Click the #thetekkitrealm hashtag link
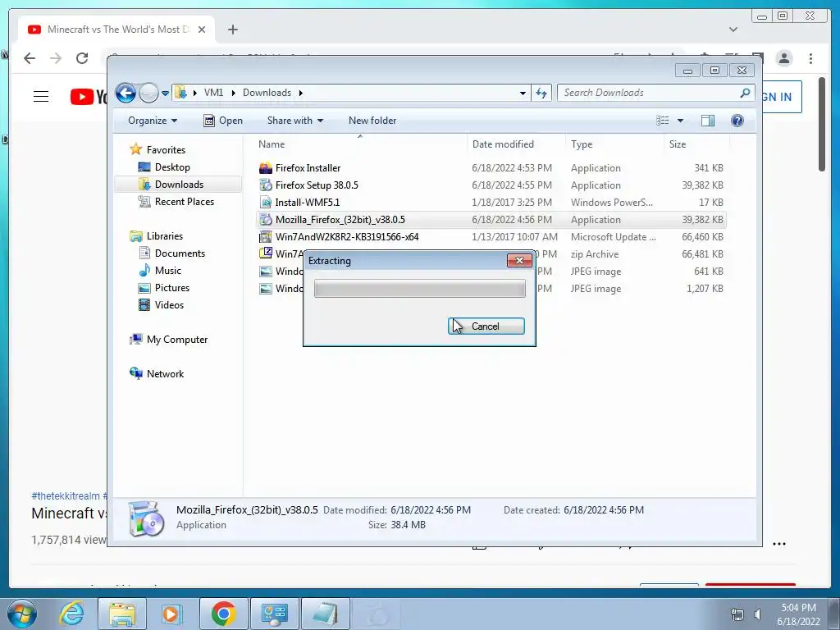The width and height of the screenshot is (840, 630). (x=66, y=496)
